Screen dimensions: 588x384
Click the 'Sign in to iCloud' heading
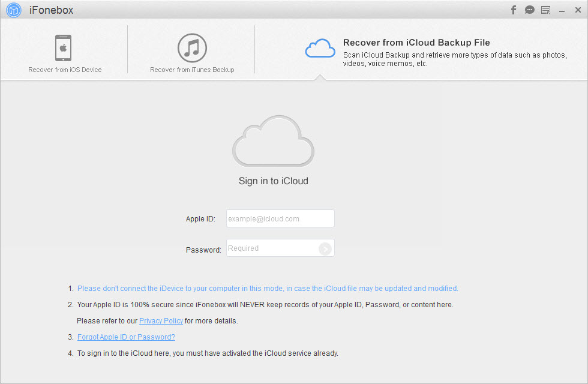click(274, 181)
